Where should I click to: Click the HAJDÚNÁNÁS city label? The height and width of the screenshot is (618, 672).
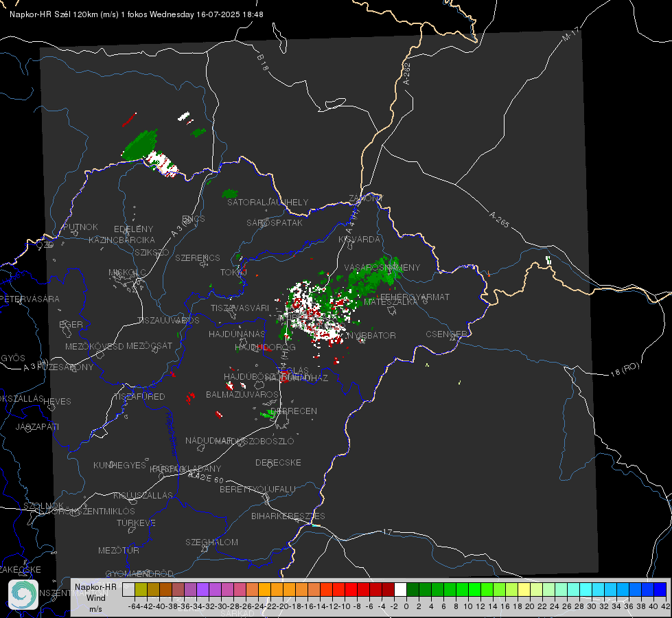coord(237,334)
